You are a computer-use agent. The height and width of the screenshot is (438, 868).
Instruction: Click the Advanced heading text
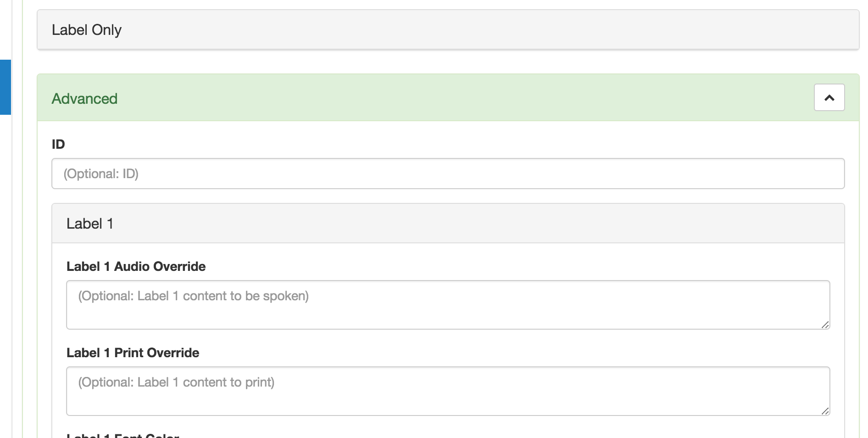(x=84, y=99)
